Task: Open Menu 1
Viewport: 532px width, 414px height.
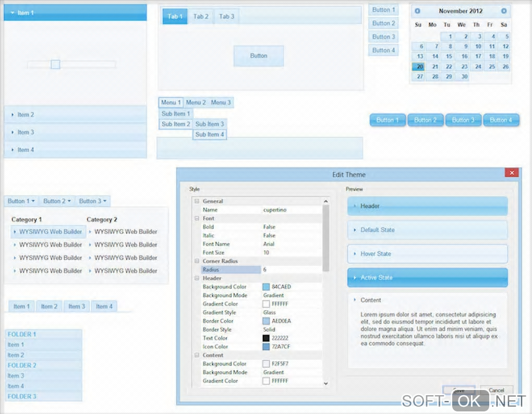Action: pyautogui.click(x=171, y=102)
